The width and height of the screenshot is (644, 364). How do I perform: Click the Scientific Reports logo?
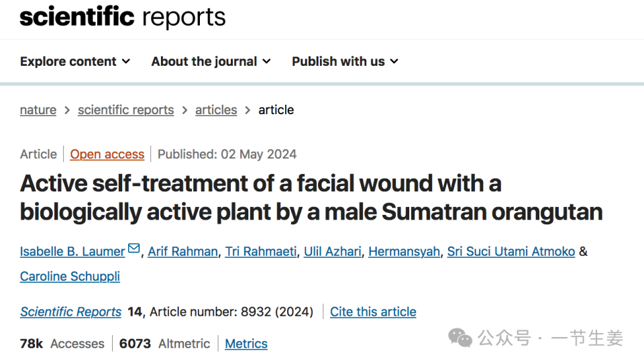pos(123,17)
